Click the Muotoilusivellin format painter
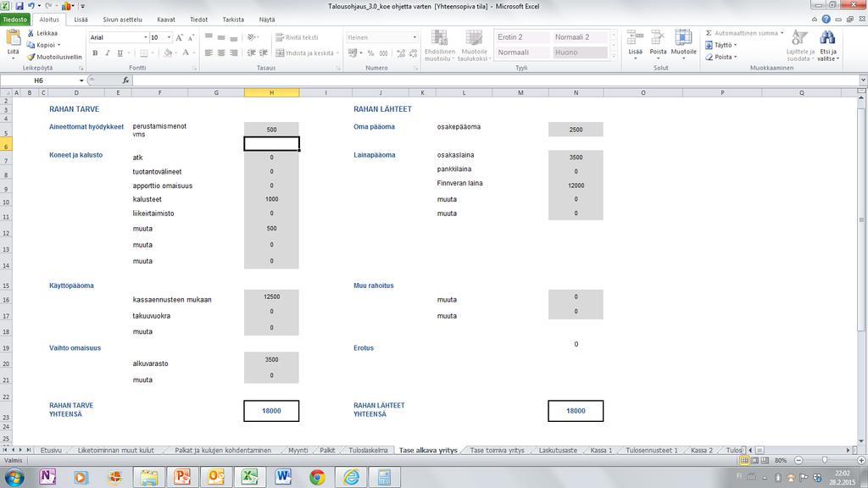Viewport: 868px width, 488px height. [54, 57]
